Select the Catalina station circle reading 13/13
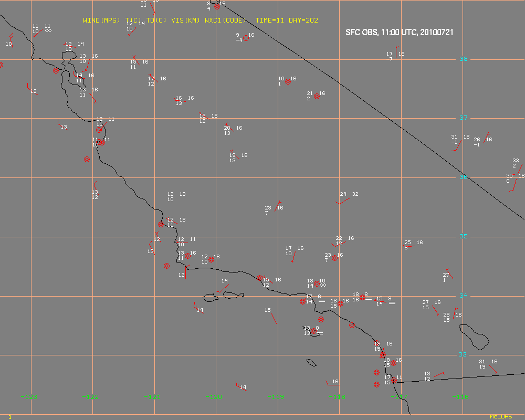The width and height of the screenshot is (525, 420). click(x=314, y=331)
